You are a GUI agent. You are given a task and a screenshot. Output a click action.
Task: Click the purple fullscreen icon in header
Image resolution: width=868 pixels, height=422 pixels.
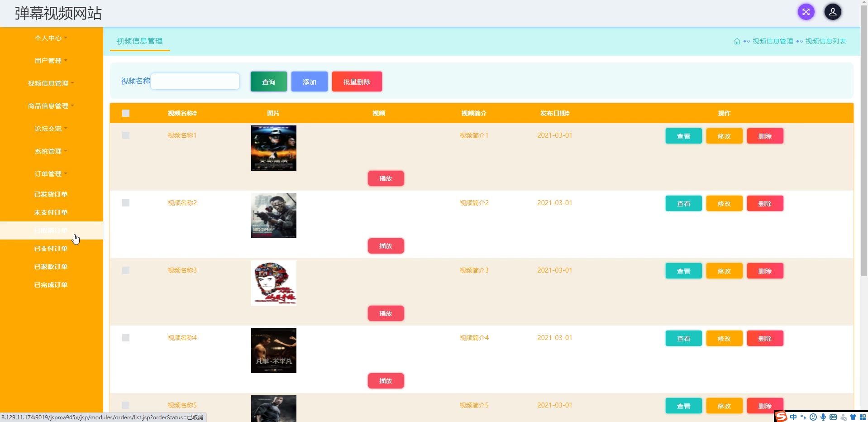(806, 12)
